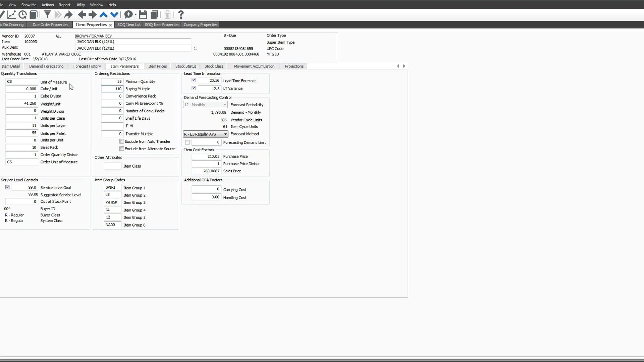644x362 pixels.
Task: Click the right panel navigation arrow
Action: [x=404, y=65]
